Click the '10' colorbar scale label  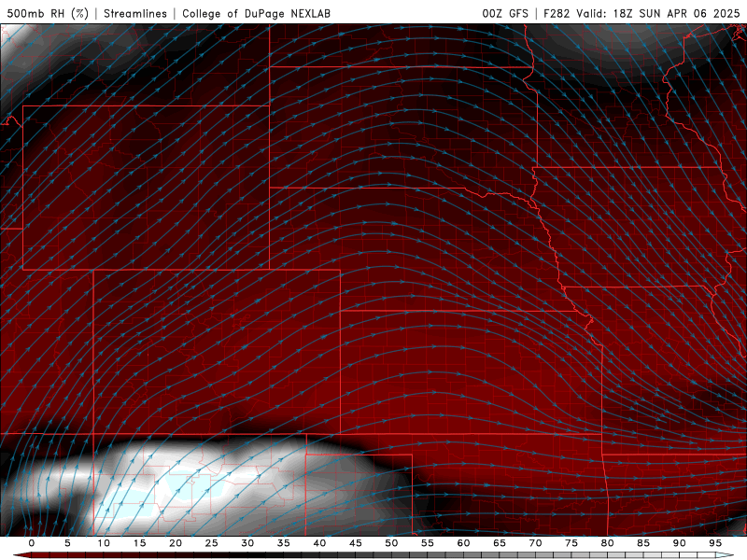[x=104, y=543]
